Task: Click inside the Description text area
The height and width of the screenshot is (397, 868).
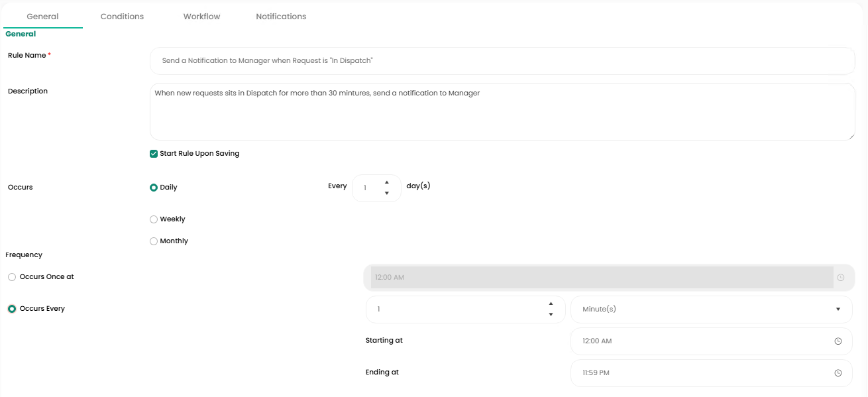Action: tap(502, 111)
